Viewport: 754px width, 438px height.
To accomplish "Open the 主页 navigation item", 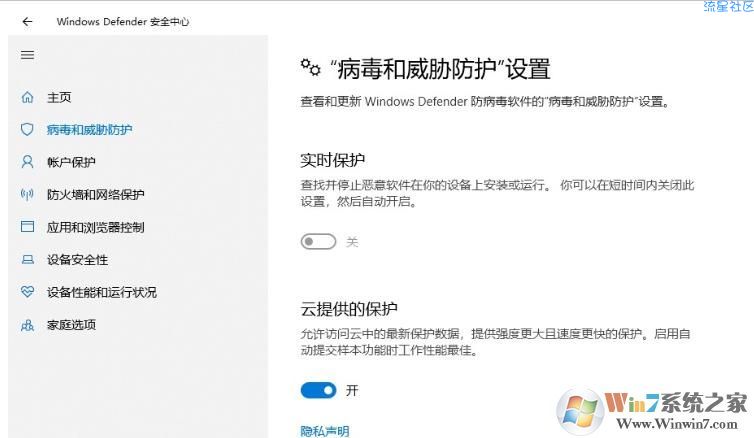I will click(59, 97).
